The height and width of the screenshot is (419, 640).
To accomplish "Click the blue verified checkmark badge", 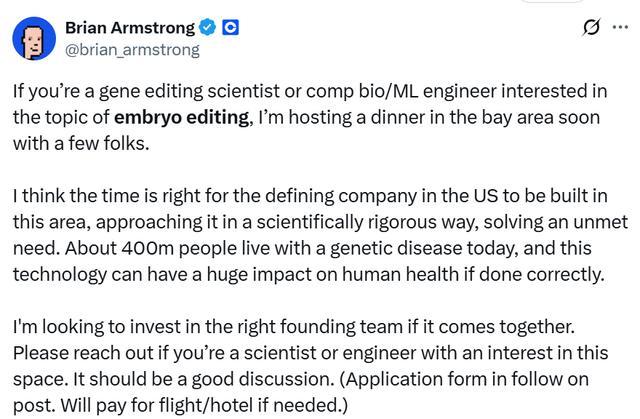I will click(212, 27).
